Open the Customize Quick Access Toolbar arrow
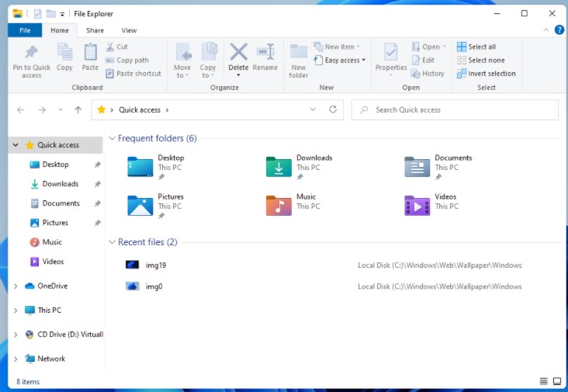Screen dimensions: 568x392 pos(62,15)
